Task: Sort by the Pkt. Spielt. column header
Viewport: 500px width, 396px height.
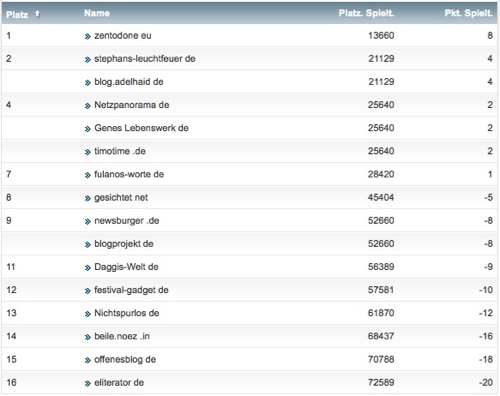Action: [468, 13]
